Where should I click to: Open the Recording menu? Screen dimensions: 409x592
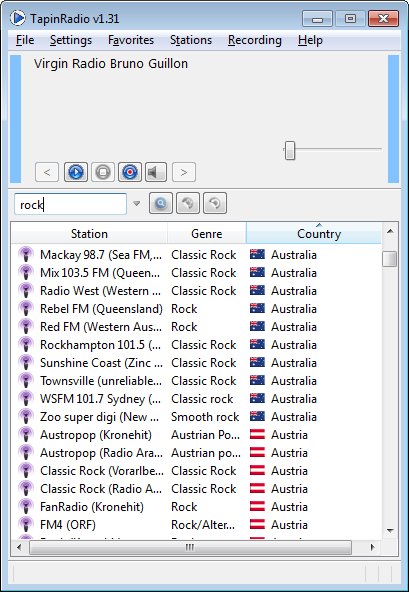tap(255, 40)
